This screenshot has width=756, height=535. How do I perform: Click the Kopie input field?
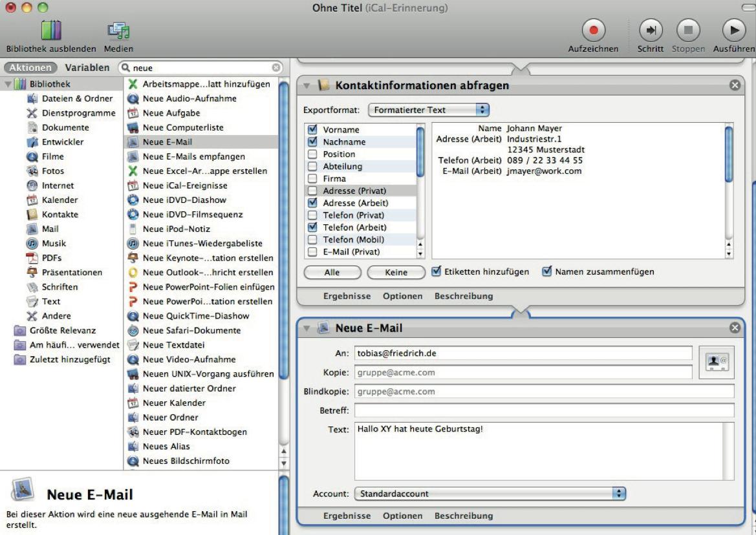(x=523, y=372)
